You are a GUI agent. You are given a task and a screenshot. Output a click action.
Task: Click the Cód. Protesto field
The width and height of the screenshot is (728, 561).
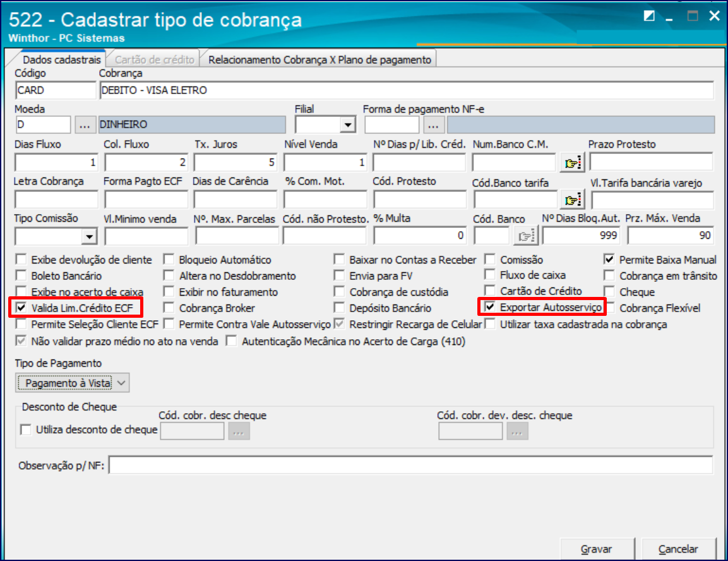[x=420, y=200]
